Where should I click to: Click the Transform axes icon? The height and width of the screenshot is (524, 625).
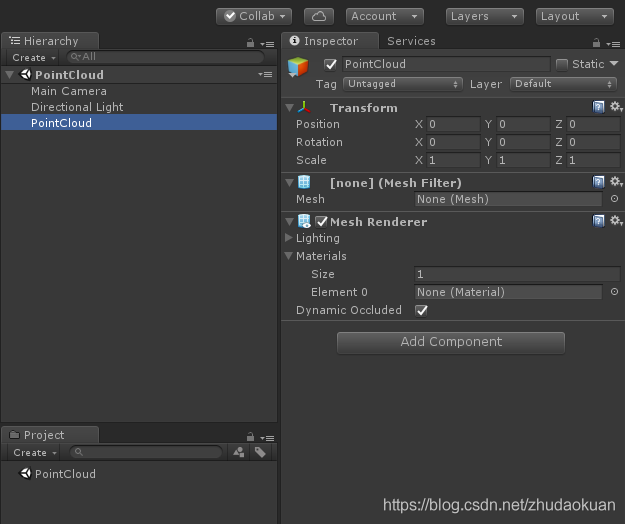pyautogui.click(x=304, y=107)
